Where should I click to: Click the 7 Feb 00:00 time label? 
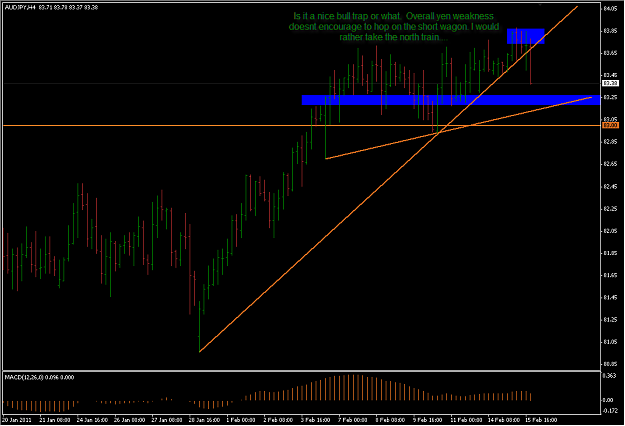point(353,420)
